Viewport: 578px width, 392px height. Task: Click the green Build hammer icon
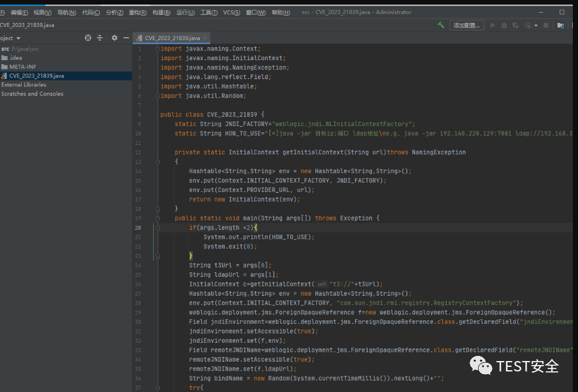441,25
